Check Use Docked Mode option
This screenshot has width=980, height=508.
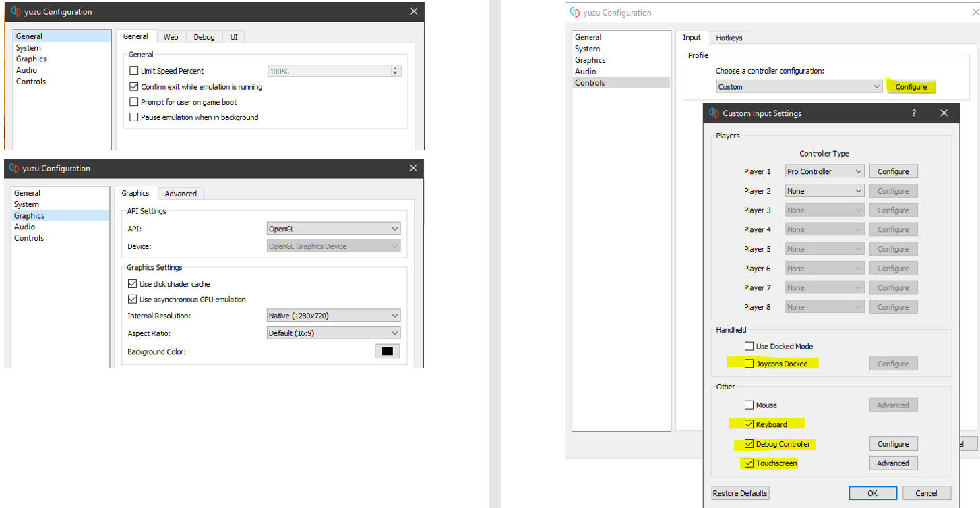(749, 346)
